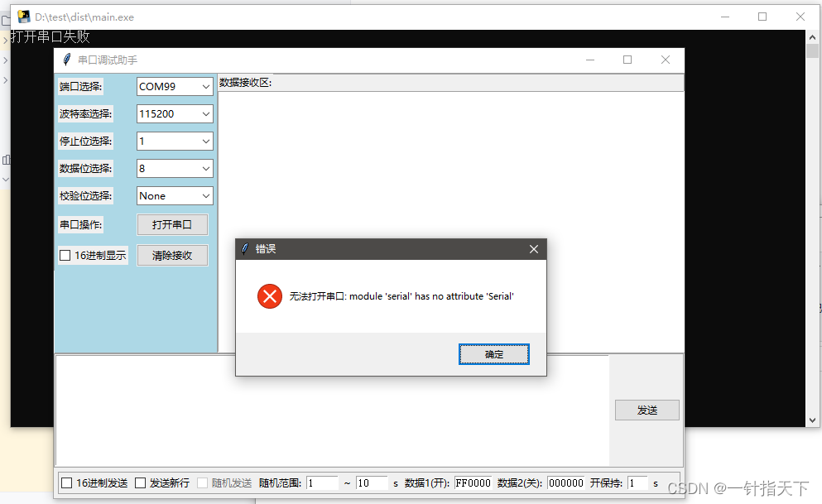Click the 数据1(开) field containing FF0000
Viewport: 822px width, 504px height.
click(472, 482)
